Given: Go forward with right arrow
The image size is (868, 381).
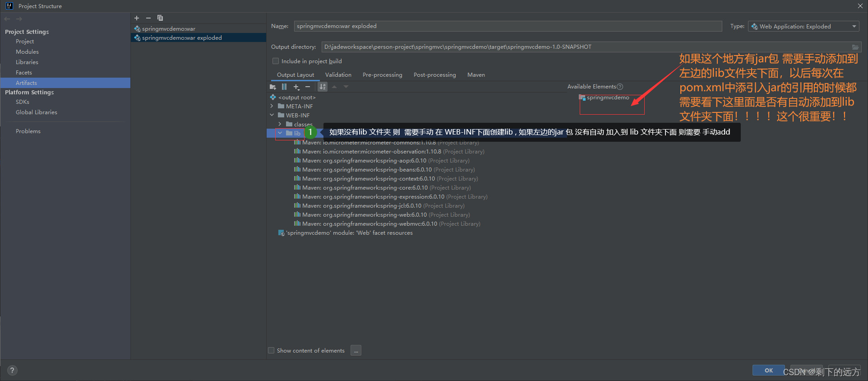Looking at the screenshot, I should coord(19,19).
